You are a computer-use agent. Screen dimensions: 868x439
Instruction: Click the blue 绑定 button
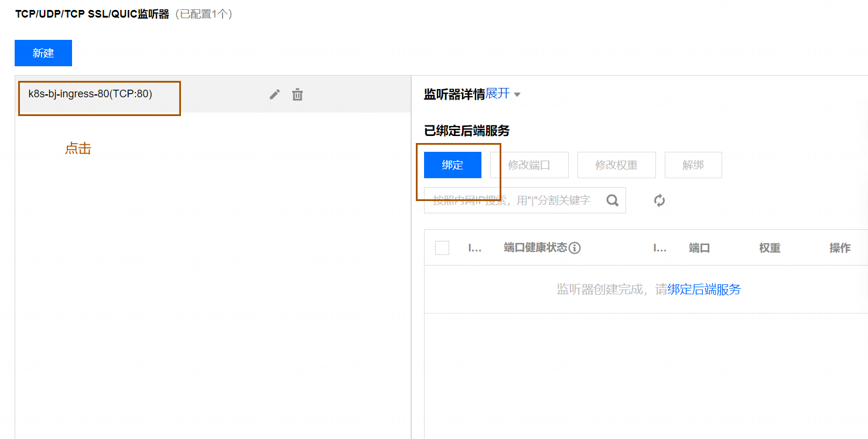point(453,165)
